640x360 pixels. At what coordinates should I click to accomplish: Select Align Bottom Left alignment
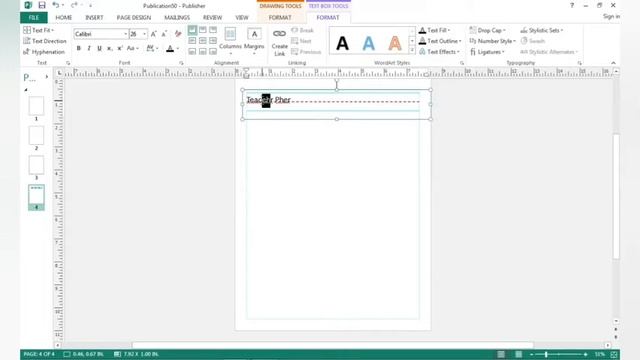click(192, 51)
